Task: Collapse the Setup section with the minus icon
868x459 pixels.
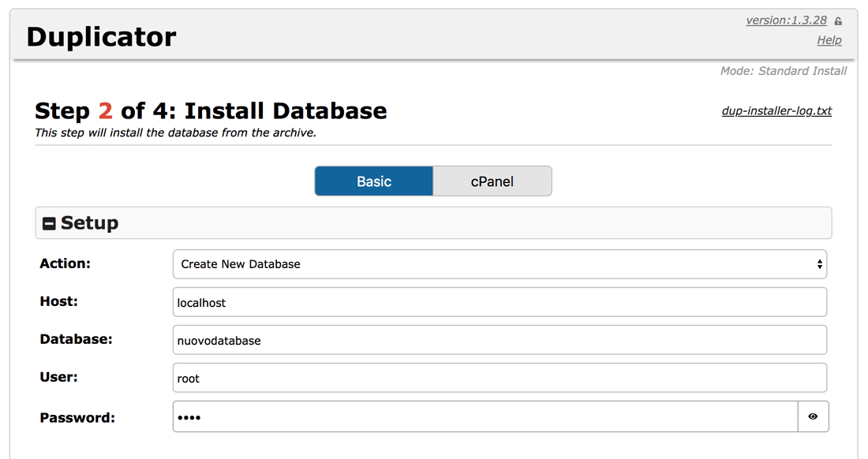Action: click(x=49, y=223)
